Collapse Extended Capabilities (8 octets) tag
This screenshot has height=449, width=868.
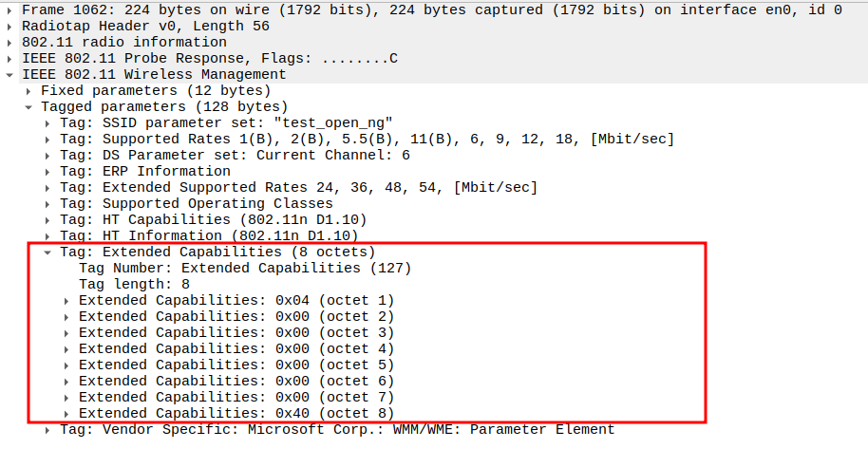coord(48,253)
